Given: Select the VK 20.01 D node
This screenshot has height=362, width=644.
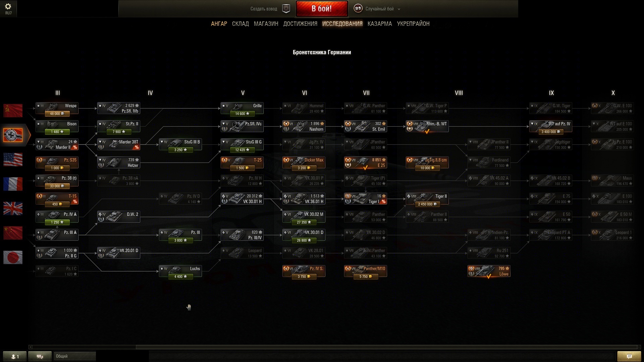Looking at the screenshot, I should tap(119, 253).
